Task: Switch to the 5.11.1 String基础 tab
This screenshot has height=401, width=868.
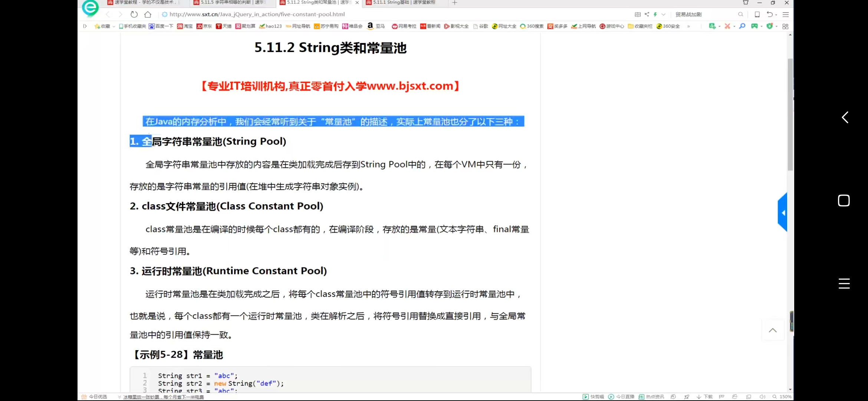Action: [x=402, y=3]
